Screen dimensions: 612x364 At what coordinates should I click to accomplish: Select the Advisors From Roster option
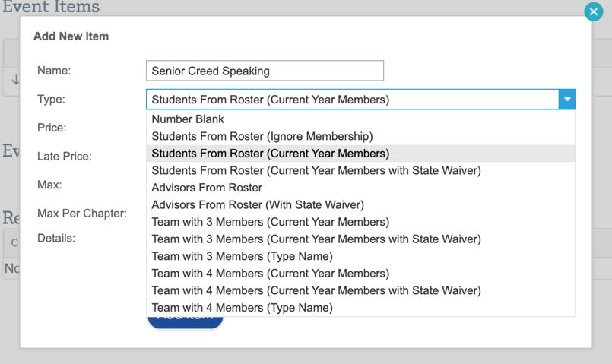click(207, 188)
